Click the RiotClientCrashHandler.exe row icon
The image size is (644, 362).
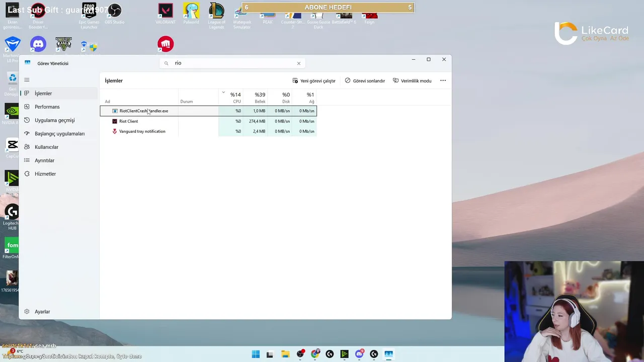pyautogui.click(x=115, y=111)
